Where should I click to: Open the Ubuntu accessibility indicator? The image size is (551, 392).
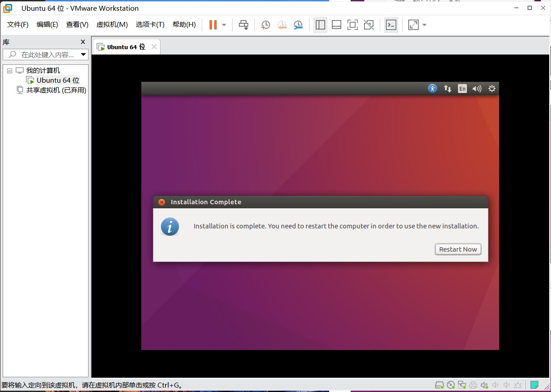click(x=432, y=89)
